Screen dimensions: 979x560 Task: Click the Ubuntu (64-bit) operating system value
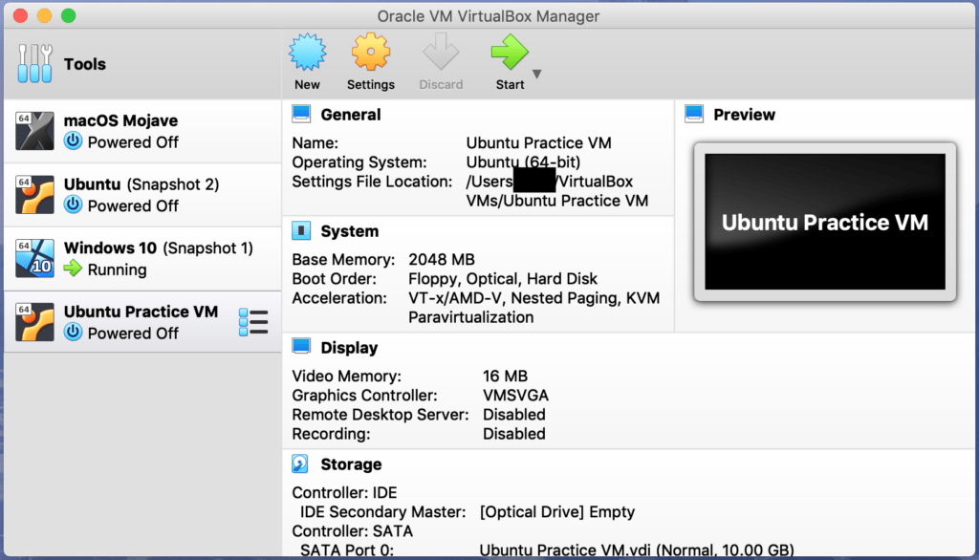[x=523, y=162]
